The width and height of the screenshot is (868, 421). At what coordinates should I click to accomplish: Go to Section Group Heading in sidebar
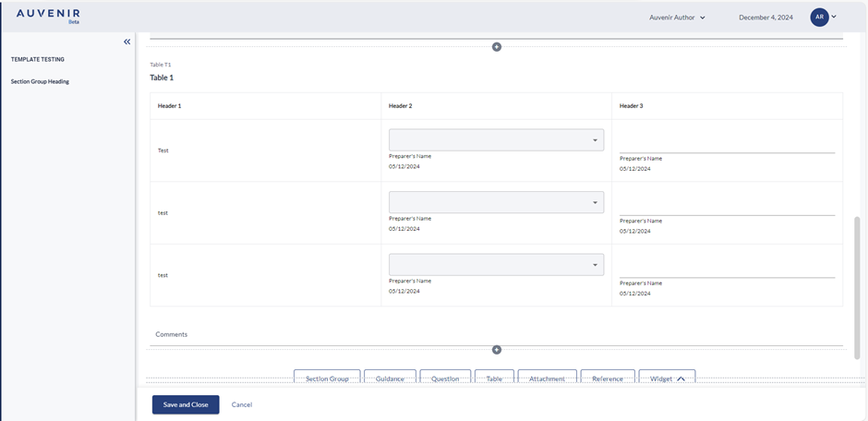40,81
